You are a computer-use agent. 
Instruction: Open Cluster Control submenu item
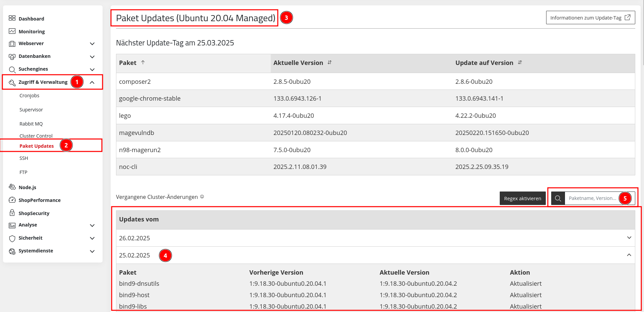point(36,136)
